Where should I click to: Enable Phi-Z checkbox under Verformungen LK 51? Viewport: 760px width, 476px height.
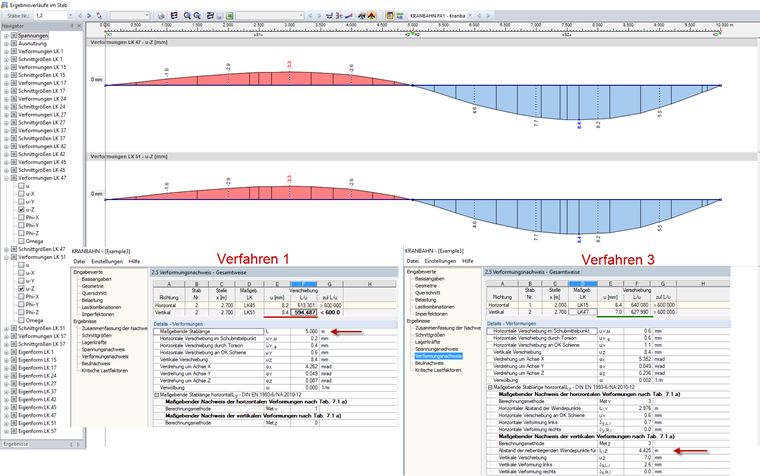point(21,312)
